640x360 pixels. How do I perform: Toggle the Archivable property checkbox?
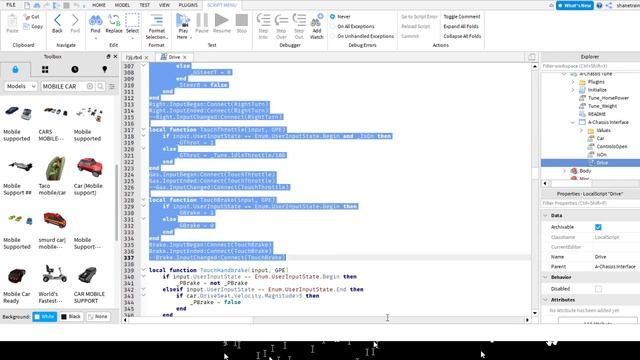pos(598,227)
